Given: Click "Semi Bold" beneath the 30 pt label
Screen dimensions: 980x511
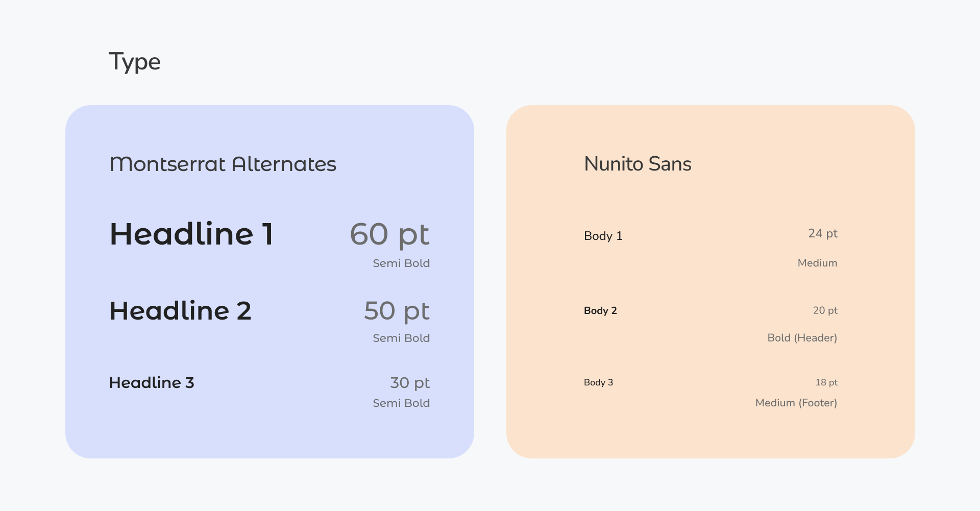Looking at the screenshot, I should click(401, 403).
